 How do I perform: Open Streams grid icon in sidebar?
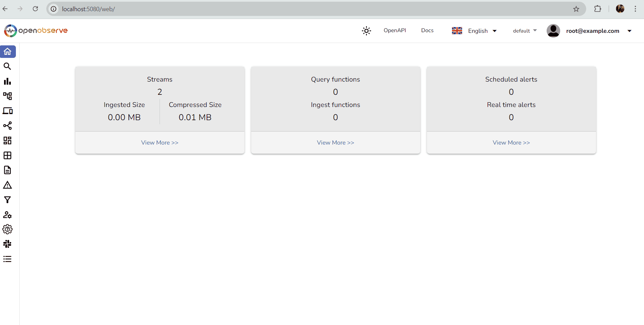7,155
